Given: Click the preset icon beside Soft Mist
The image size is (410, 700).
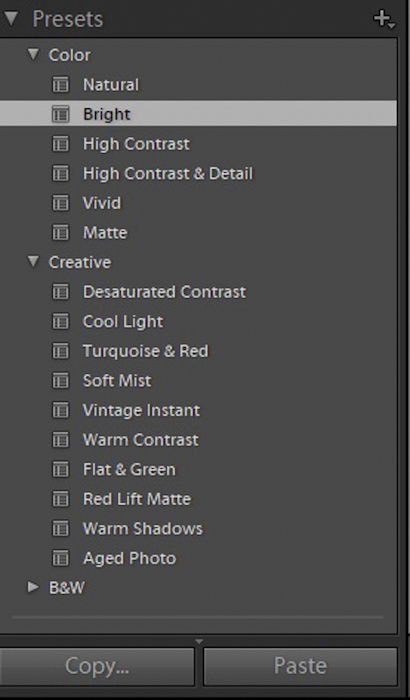Looking at the screenshot, I should (60, 381).
